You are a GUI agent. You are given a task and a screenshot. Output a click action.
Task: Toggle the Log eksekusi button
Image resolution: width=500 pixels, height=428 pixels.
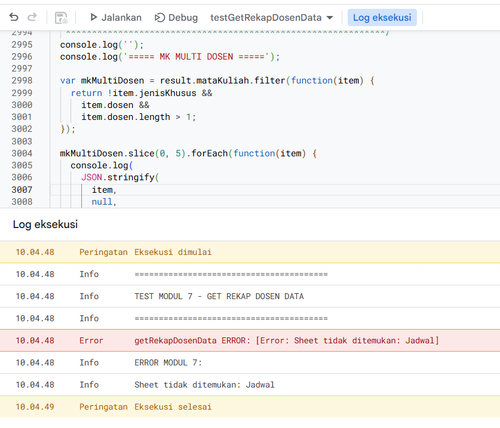(x=382, y=17)
